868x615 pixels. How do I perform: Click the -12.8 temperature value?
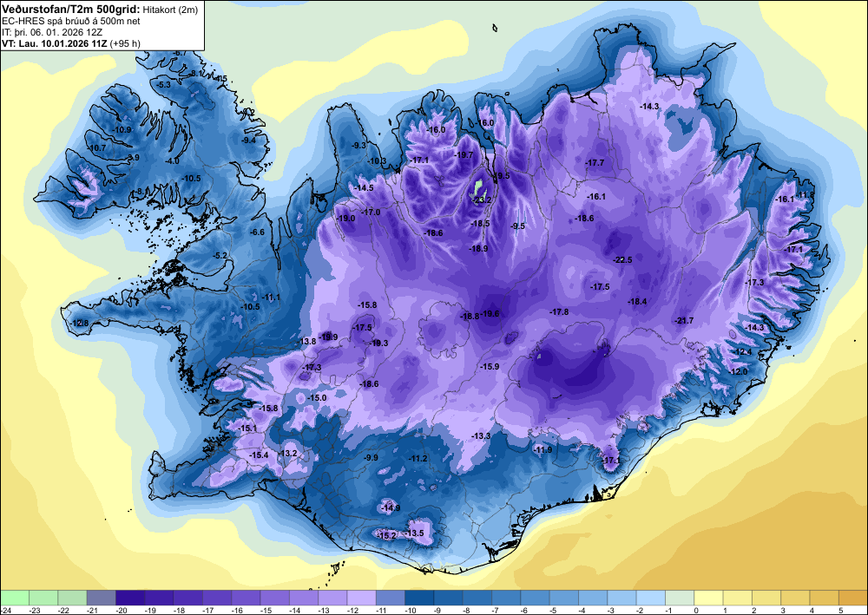pos(80,323)
